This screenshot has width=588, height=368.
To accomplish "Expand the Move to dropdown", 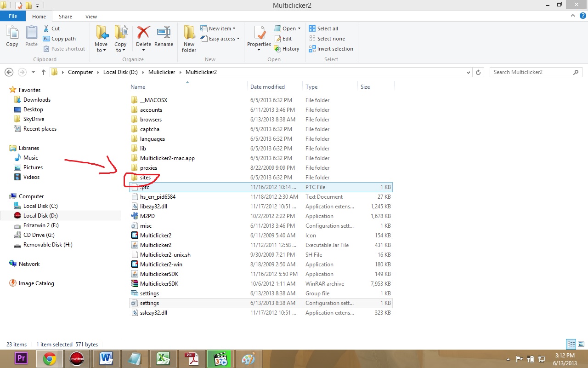I will pyautogui.click(x=101, y=44).
